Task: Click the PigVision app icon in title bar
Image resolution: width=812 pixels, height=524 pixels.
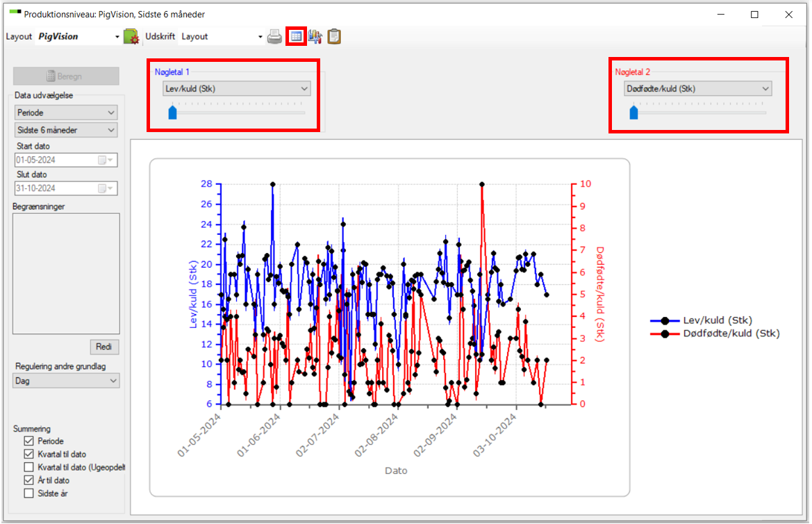Action: (15, 12)
